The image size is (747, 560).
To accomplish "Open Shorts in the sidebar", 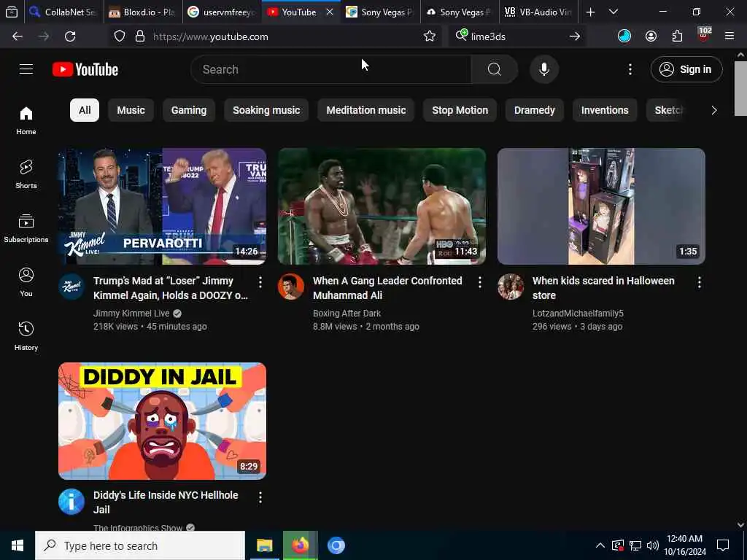I will (26, 174).
